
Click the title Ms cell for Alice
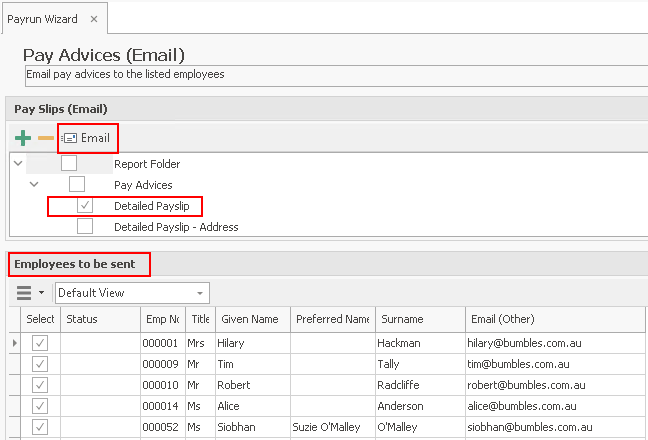pyautogui.click(x=200, y=406)
